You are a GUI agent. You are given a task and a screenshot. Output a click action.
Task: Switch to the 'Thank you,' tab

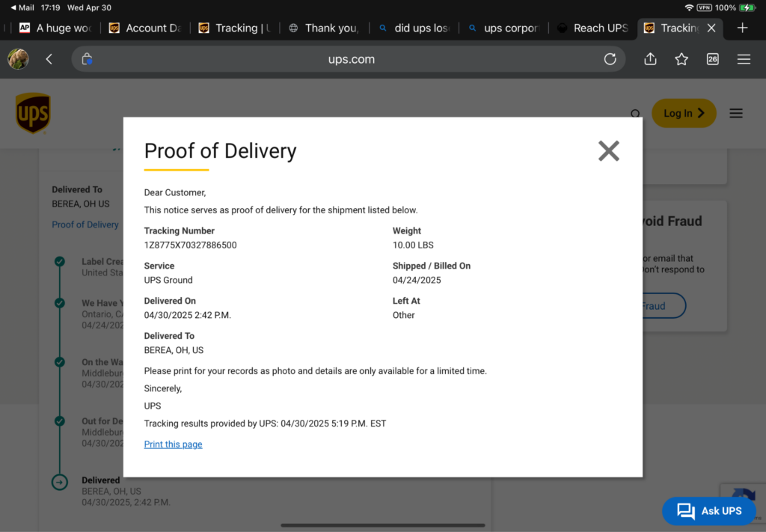(x=325, y=28)
